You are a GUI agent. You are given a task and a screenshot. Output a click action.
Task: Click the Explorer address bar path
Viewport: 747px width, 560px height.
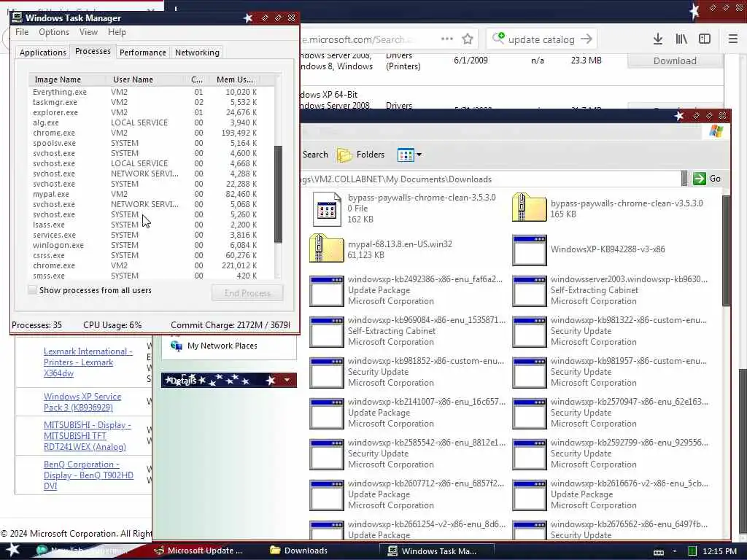pos(491,179)
